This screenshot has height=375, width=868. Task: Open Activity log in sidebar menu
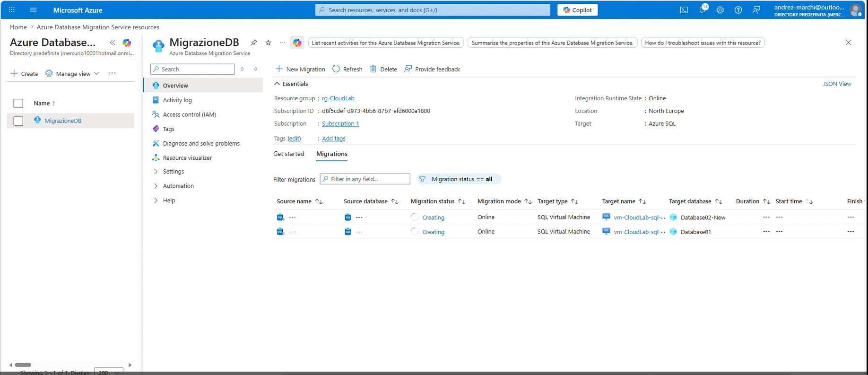point(177,100)
